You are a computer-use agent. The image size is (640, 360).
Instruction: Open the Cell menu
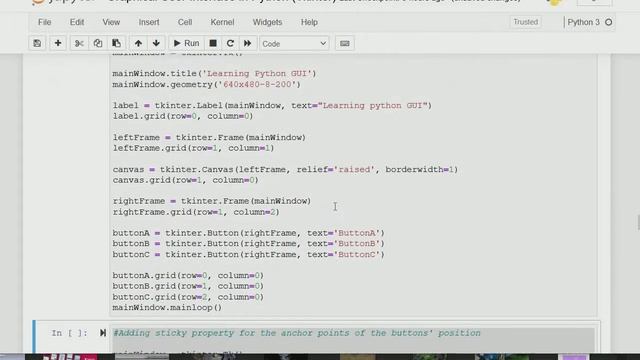click(x=185, y=22)
